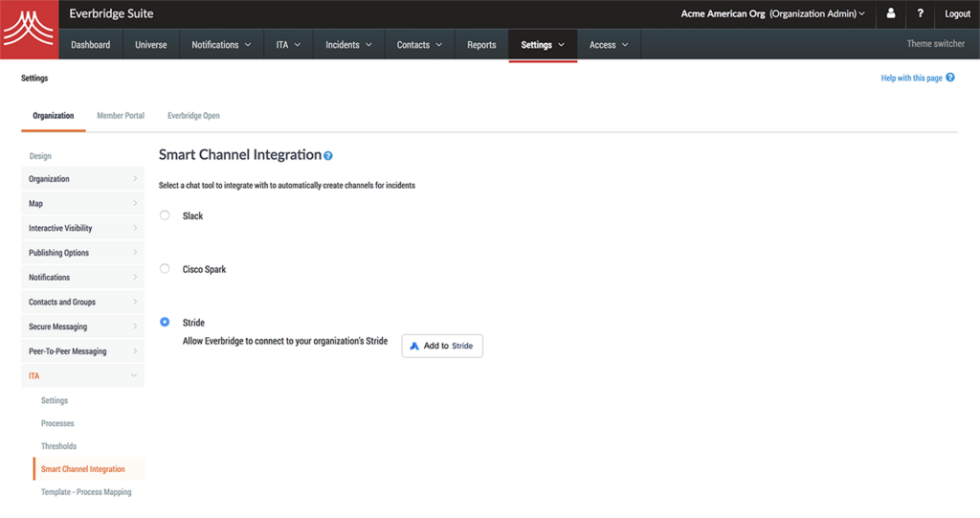The image size is (980, 518).
Task: Switch to the Member Portal tab
Action: click(x=121, y=116)
